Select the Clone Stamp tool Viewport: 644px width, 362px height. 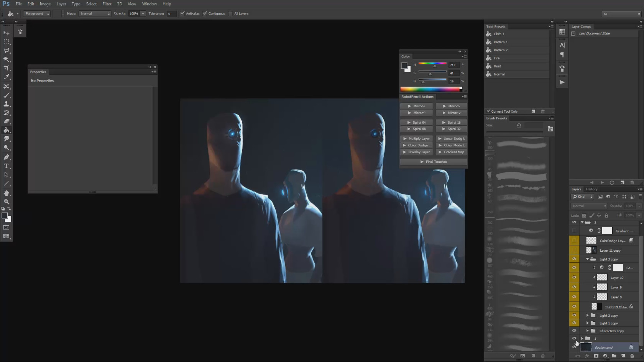tap(7, 104)
